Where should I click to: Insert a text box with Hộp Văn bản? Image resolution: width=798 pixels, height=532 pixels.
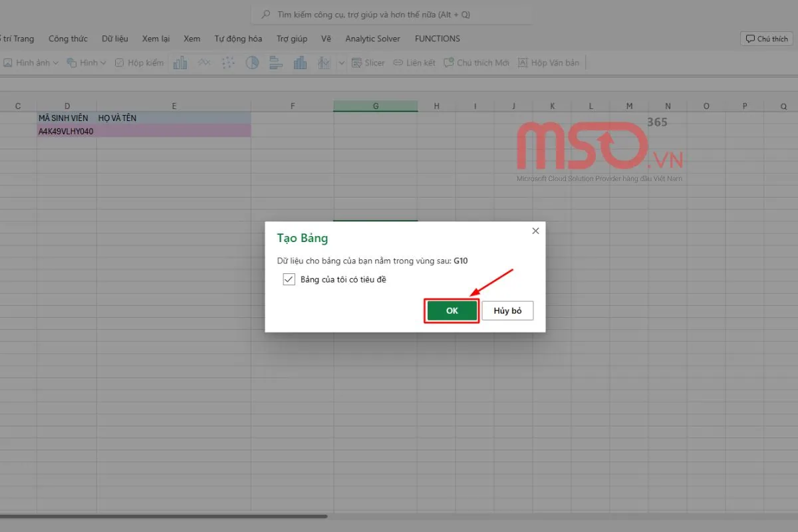coord(549,63)
